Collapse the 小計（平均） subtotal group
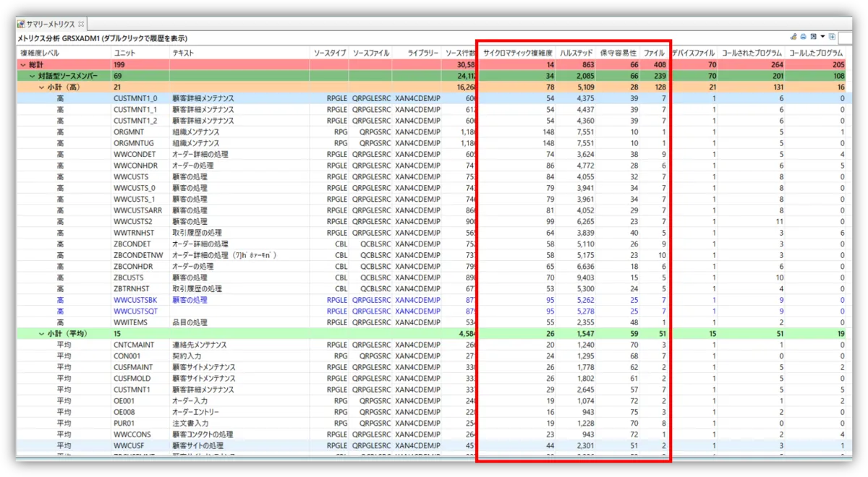Screen dimensions: 868x477 [41, 334]
